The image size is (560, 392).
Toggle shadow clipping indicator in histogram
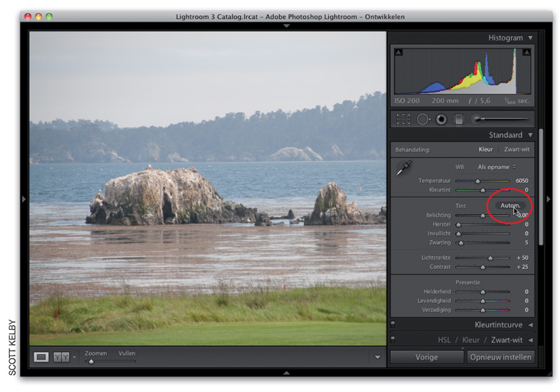[399, 52]
